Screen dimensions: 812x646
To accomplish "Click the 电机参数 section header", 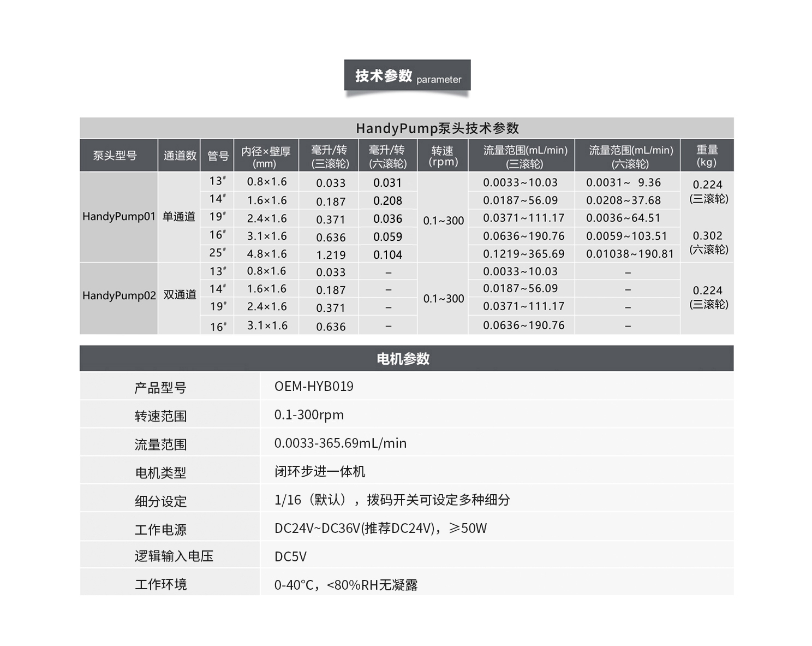I will click(403, 359).
